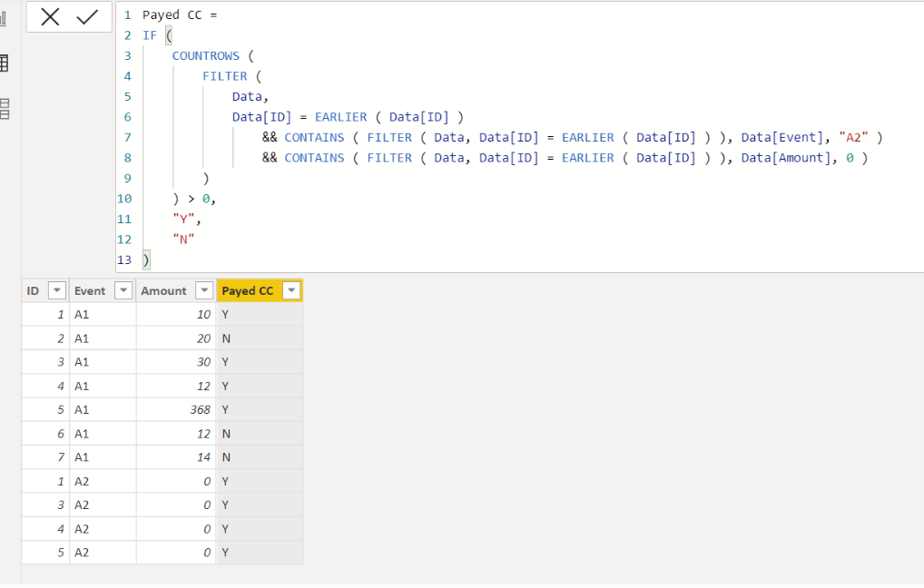Switch to Report view in left sidebar
Screen dimensions: 924x588
click(x=4, y=17)
